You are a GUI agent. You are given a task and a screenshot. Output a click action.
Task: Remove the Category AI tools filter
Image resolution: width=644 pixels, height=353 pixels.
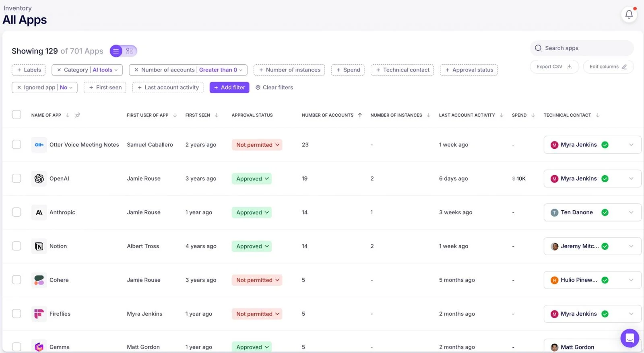click(x=59, y=70)
